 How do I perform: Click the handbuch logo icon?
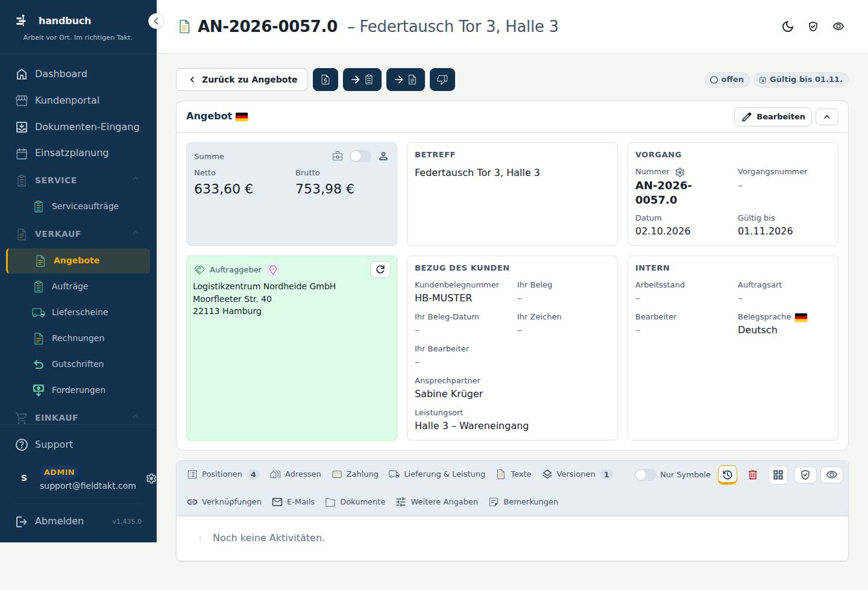tap(22, 20)
